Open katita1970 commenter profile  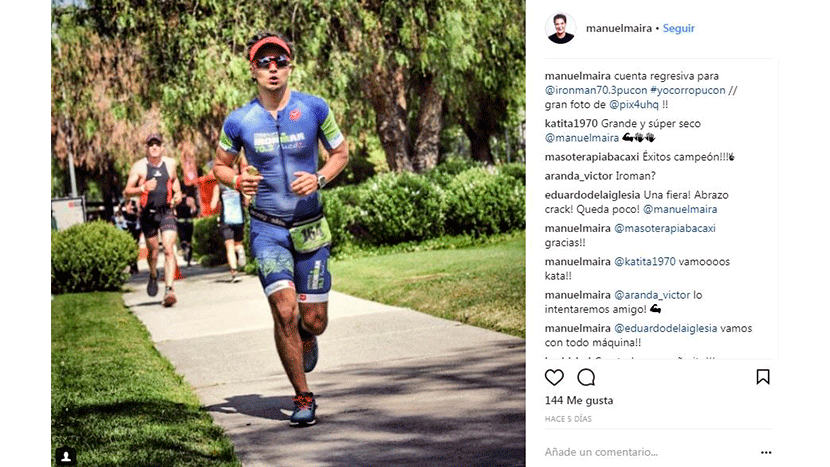(x=571, y=124)
